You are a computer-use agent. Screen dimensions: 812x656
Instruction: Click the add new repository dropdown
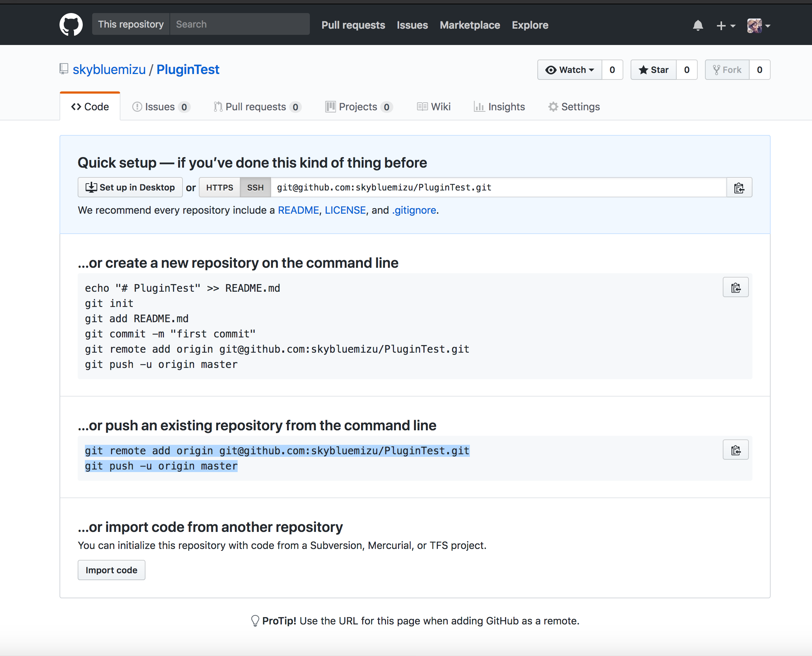point(726,25)
